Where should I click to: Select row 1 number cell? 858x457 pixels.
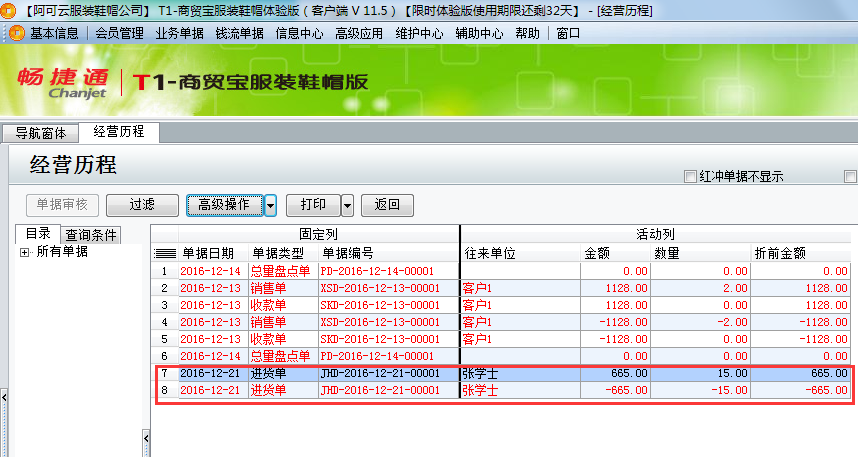165,271
